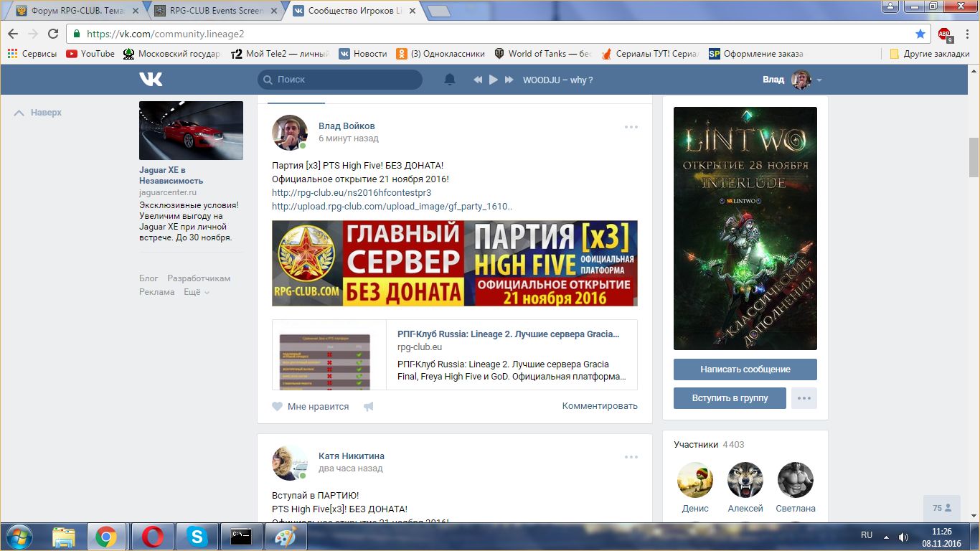Open the Windows Start menu

tap(19, 536)
